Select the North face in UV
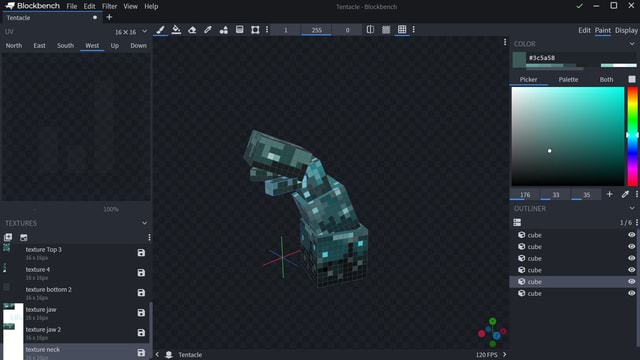Image resolution: width=640 pixels, height=360 pixels. click(x=14, y=45)
